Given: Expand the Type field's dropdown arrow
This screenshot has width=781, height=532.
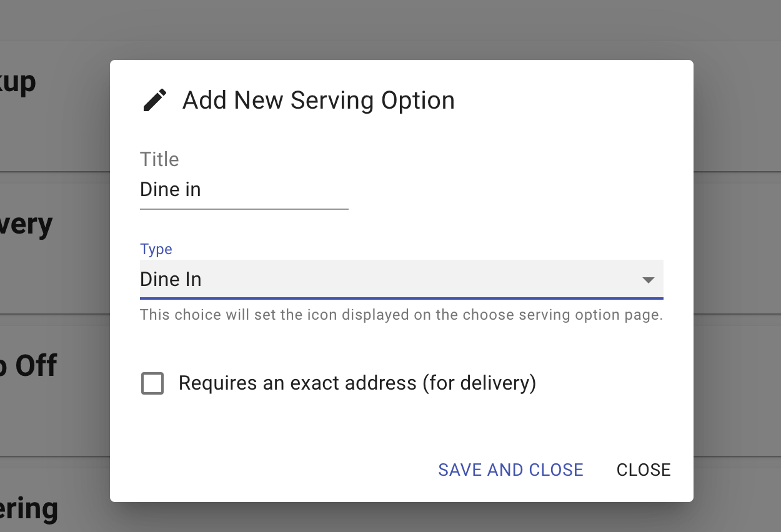Looking at the screenshot, I should 649,280.
